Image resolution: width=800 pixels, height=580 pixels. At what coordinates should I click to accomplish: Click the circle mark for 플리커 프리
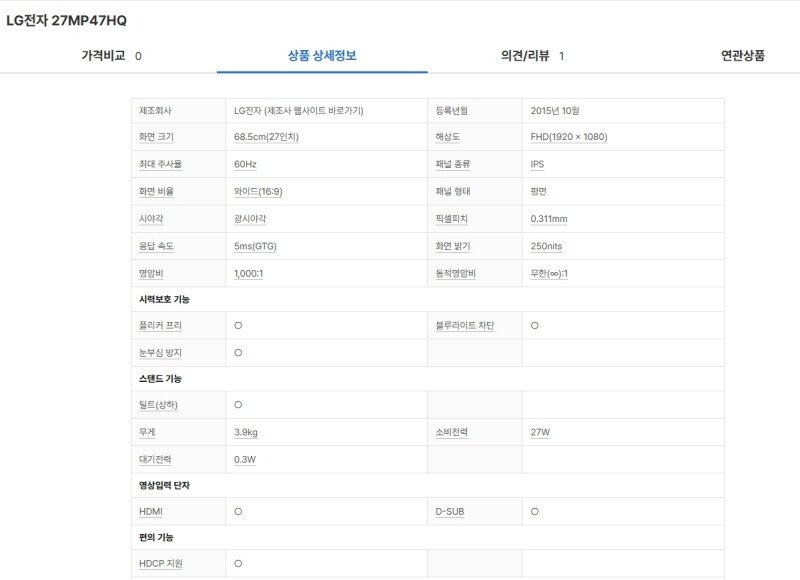point(238,325)
